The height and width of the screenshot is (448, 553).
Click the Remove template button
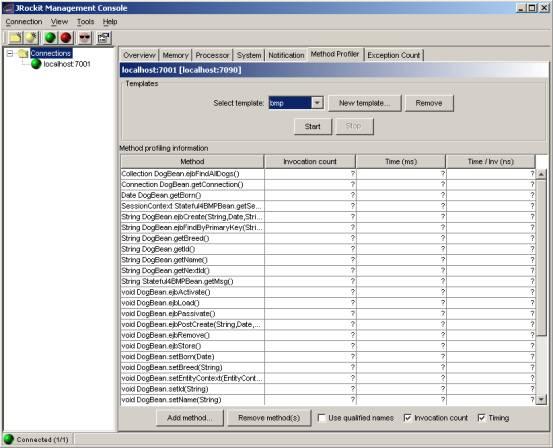pyautogui.click(x=429, y=103)
